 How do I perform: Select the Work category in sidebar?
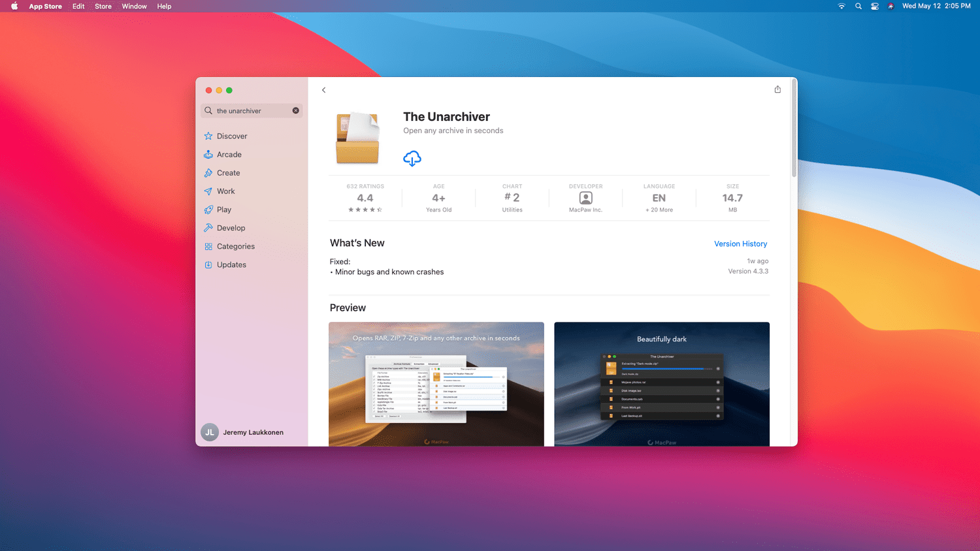point(225,191)
